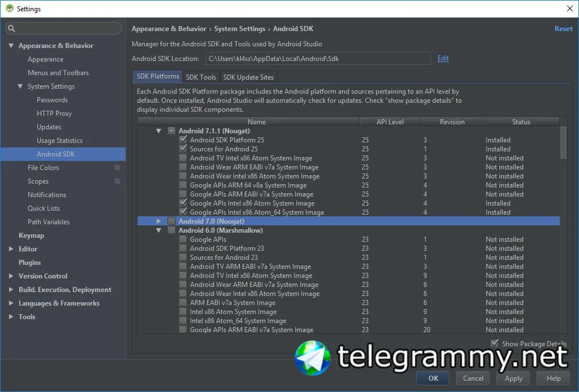Screen dimensions: 579x392
Task: Click the Android Studio logo in title bar
Action: coord(10,8)
